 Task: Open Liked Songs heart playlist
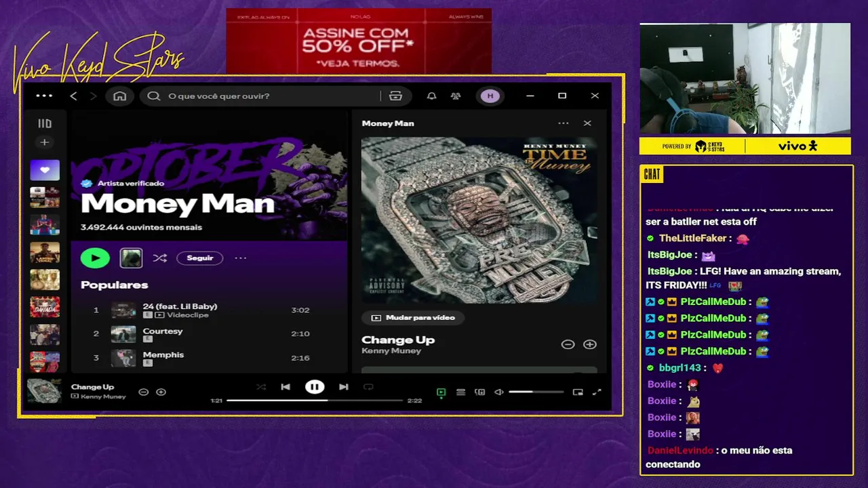click(45, 170)
